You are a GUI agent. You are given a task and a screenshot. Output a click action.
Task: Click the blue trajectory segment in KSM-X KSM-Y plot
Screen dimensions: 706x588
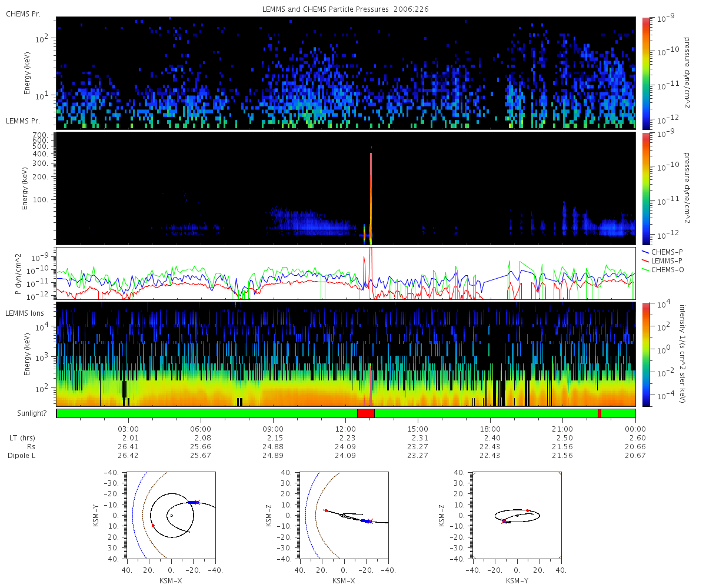[x=194, y=502]
